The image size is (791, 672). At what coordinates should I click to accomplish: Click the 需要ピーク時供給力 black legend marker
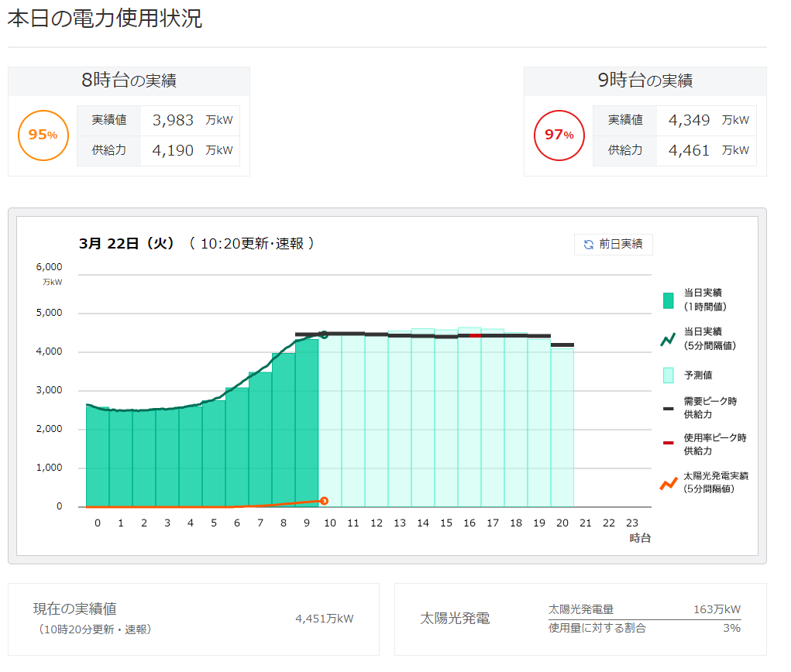pos(668,408)
